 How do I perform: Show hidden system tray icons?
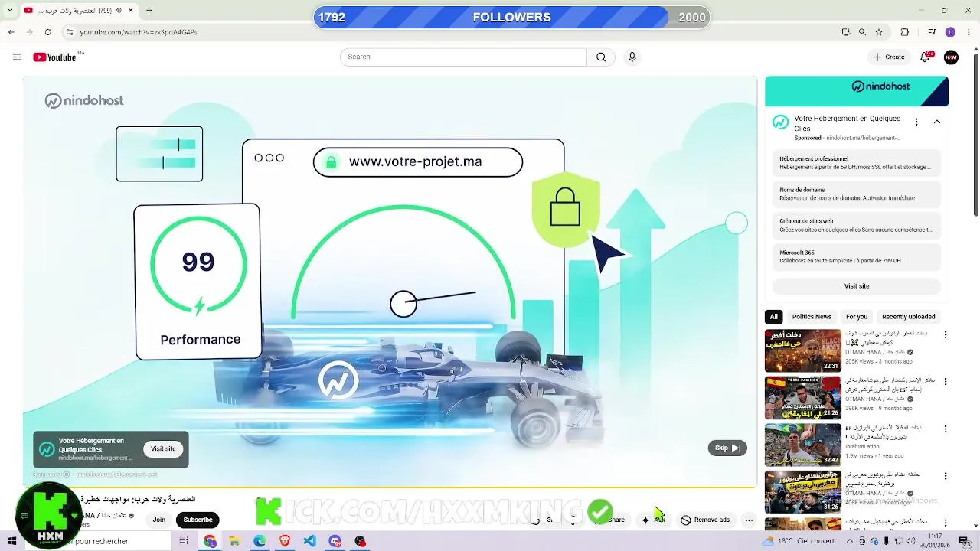849,541
